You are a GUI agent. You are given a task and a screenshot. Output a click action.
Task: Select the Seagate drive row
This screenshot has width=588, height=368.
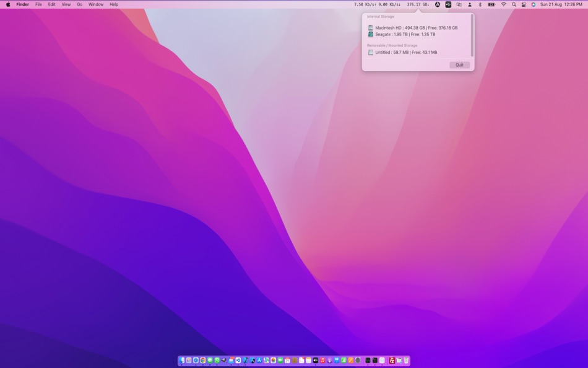pyautogui.click(x=402, y=34)
